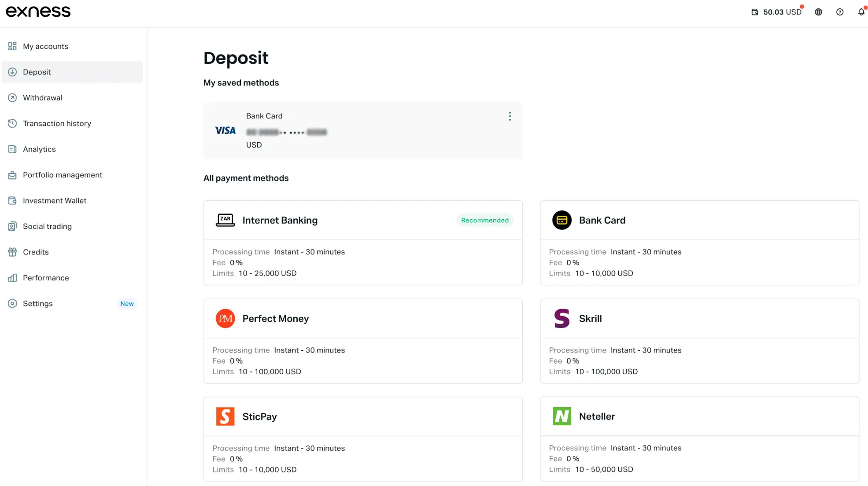868x486 pixels.
Task: Click the Recommended badge on Internet Banking
Action: coord(484,220)
